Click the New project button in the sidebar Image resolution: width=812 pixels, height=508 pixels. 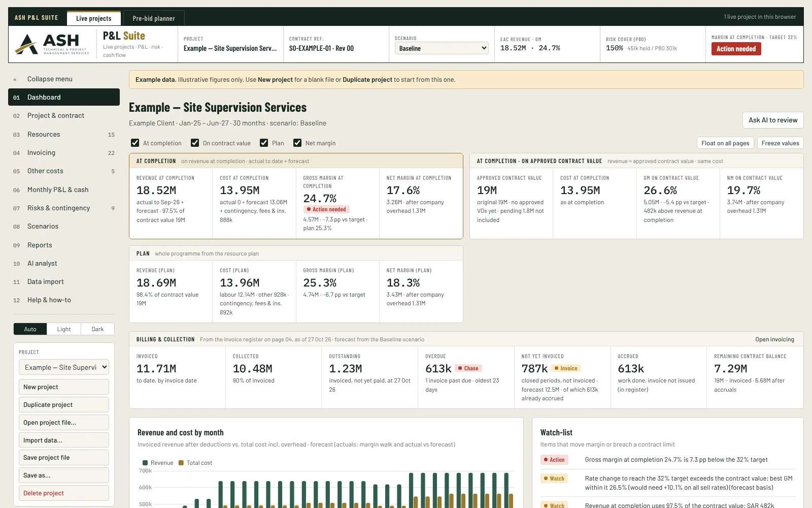click(64, 387)
